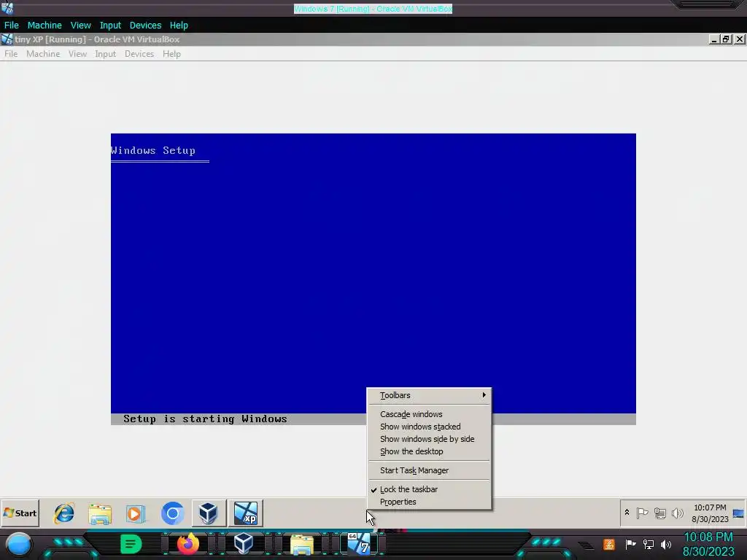Open File menu of Windows 7 VM window
This screenshot has width=747, height=560.
[12, 26]
